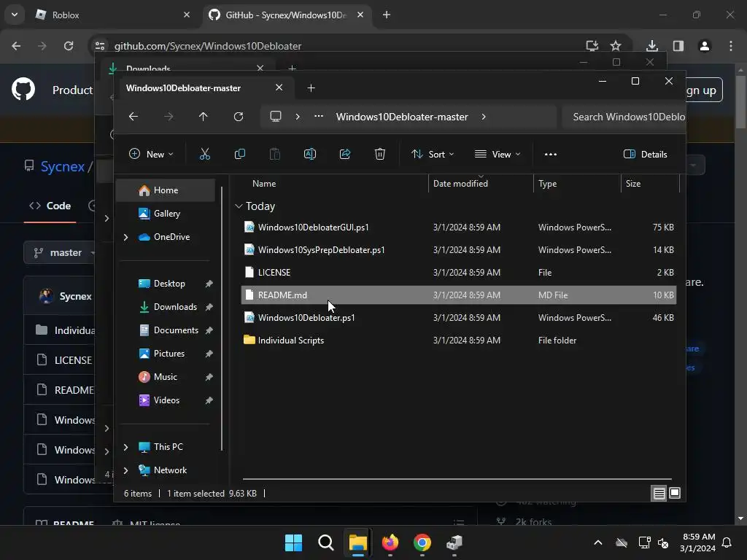747x560 pixels.
Task: Click the Share icon in Explorer toolbar
Action: click(345, 154)
